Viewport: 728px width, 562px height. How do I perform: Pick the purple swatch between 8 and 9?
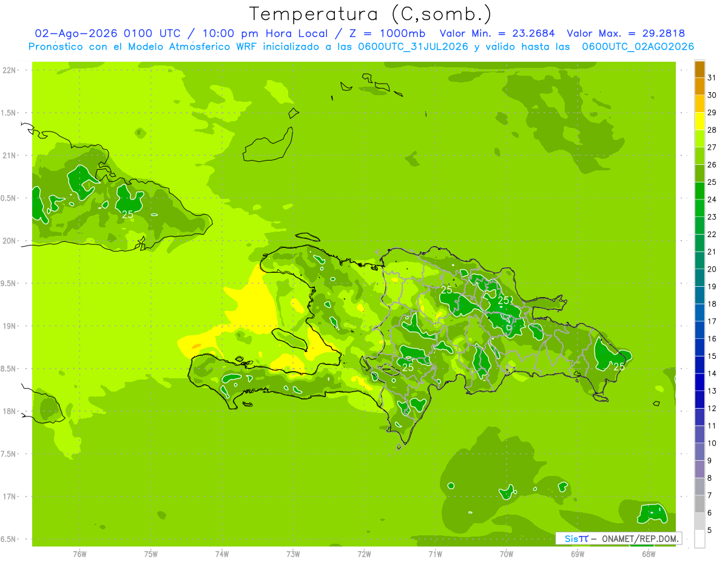(699, 469)
